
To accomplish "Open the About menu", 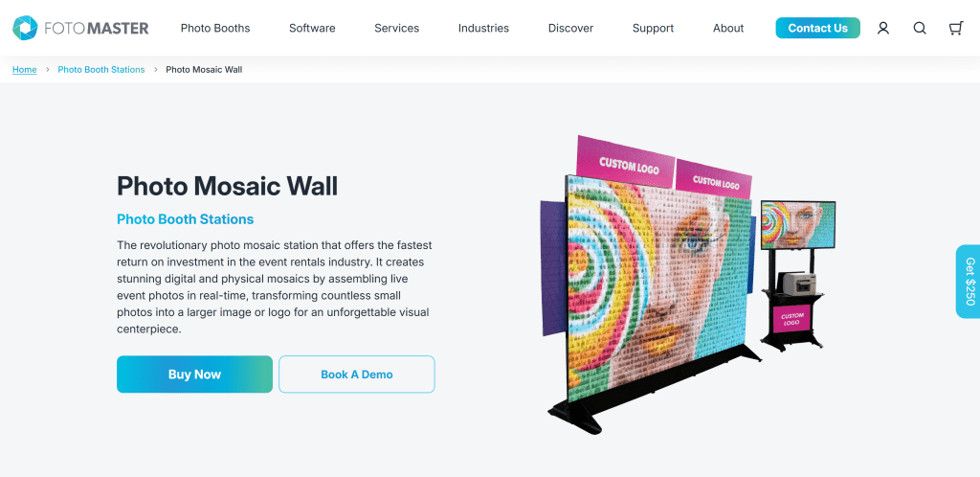I will pyautogui.click(x=728, y=28).
